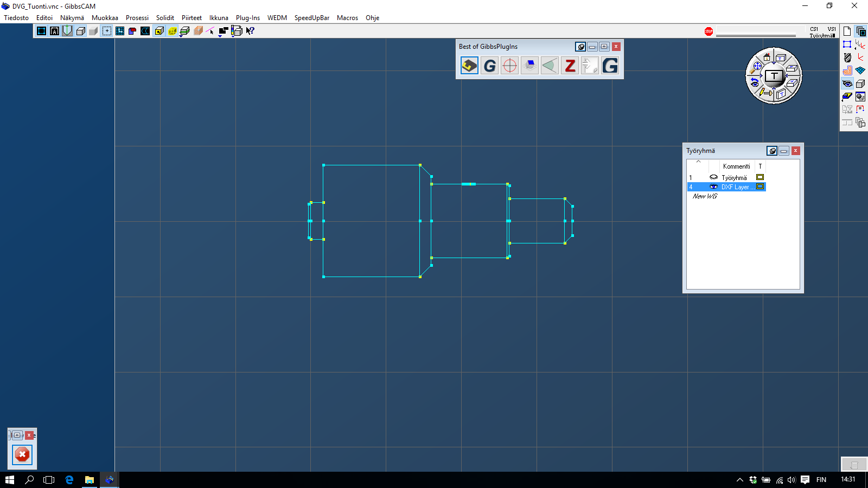868x488 pixels.
Task: Click the small blue G plugin icon
Action: [490, 66]
